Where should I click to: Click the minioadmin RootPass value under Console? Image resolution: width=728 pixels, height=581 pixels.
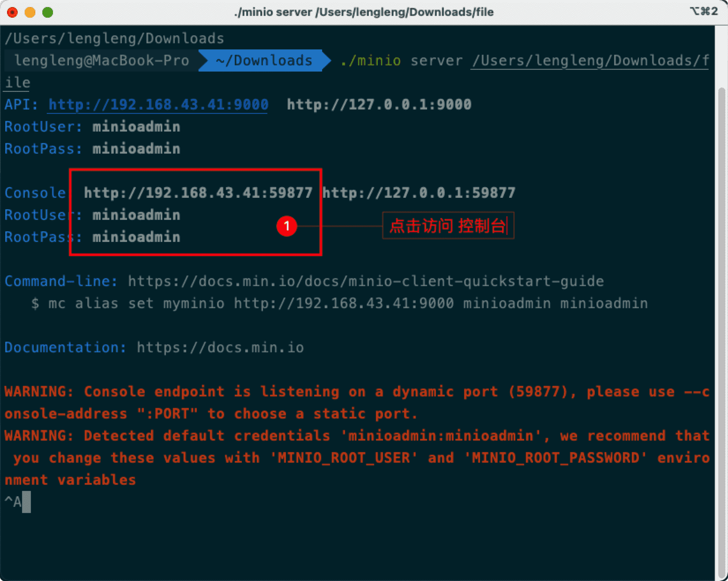pos(136,237)
